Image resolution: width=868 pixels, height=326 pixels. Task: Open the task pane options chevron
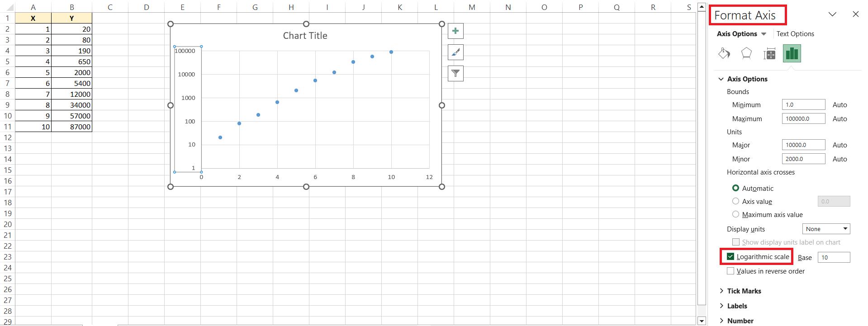point(832,14)
